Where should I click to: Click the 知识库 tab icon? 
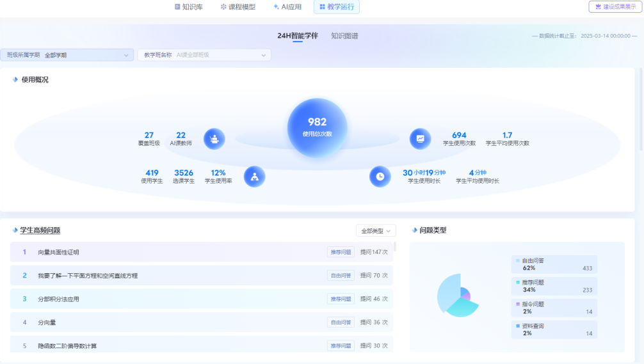(x=177, y=6)
